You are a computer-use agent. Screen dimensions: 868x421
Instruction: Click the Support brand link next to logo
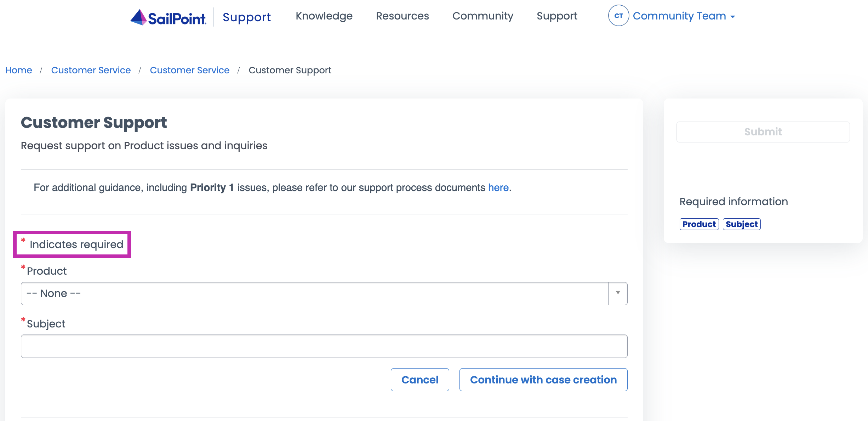click(x=246, y=17)
